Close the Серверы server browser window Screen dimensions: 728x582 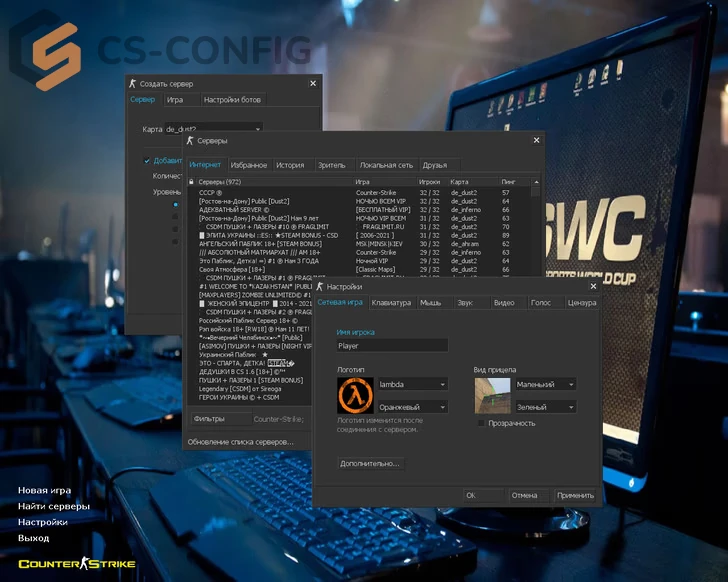click(537, 142)
